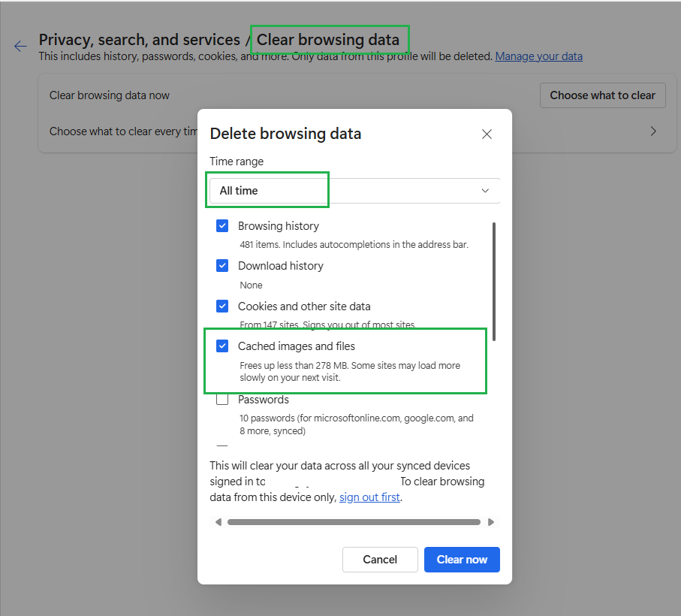Go back using the left arrow icon

pyautogui.click(x=20, y=46)
